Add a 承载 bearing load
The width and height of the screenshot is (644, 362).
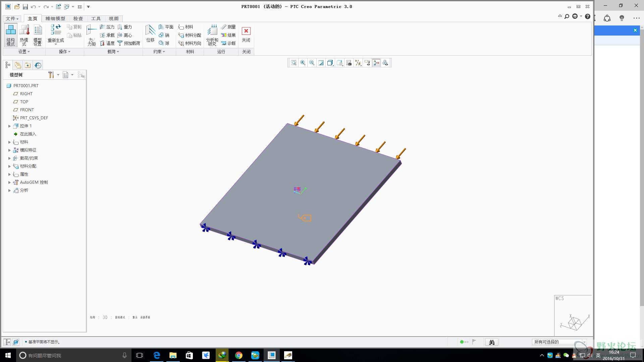107,35
